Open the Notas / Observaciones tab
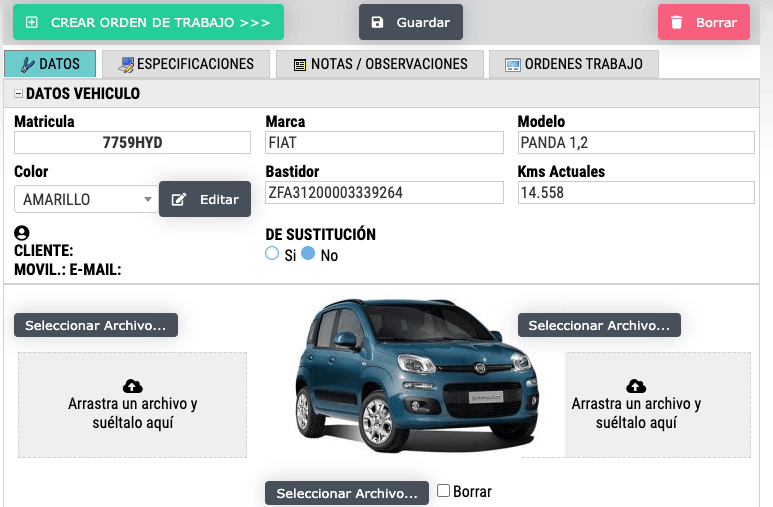Viewport: 773px width, 507px height. (379, 64)
